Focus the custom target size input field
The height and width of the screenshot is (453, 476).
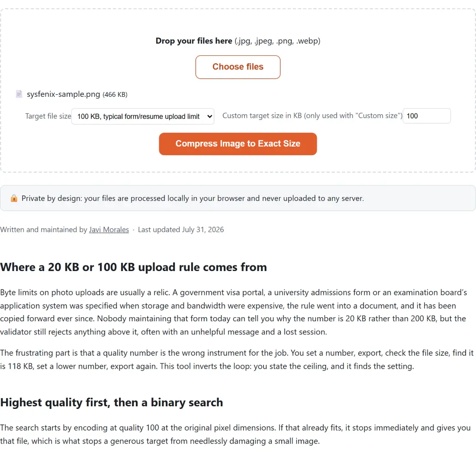click(427, 116)
